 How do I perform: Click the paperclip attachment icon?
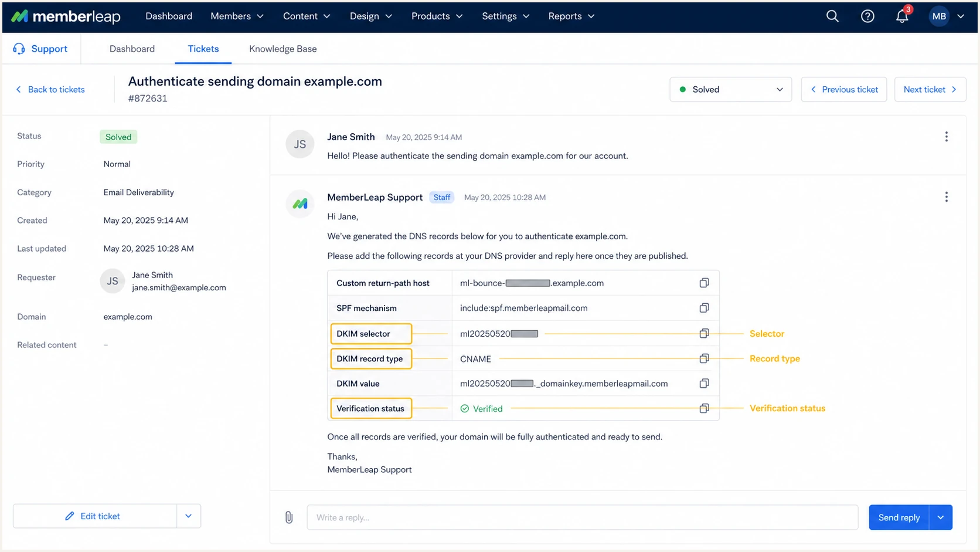(289, 517)
